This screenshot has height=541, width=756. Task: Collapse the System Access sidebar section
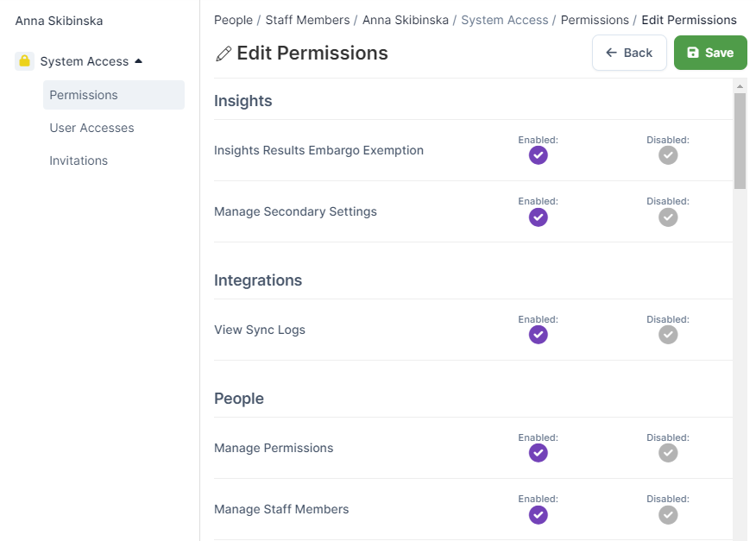tap(138, 61)
